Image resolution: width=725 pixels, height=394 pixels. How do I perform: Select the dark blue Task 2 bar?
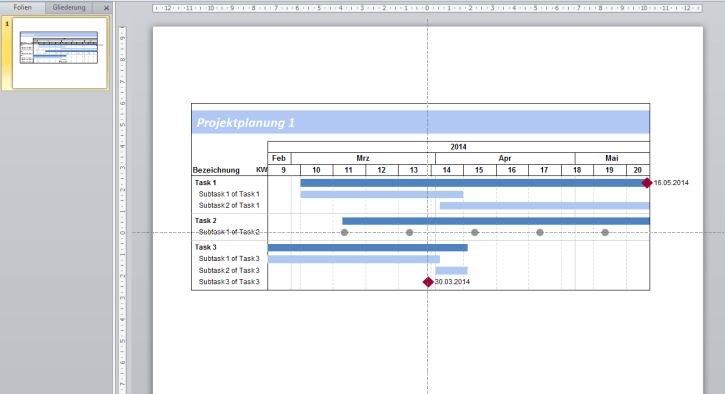click(x=496, y=221)
